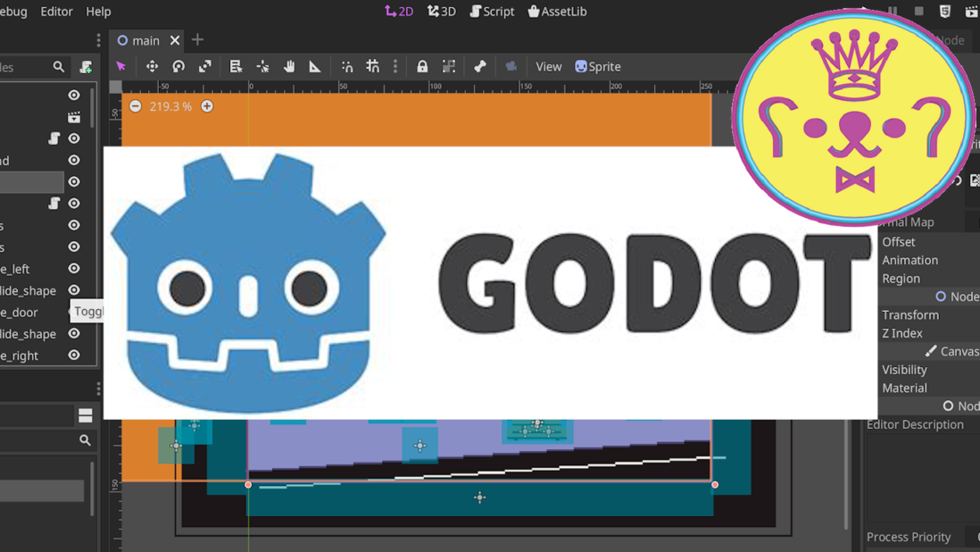
Task: Switch to the 2D workspace
Action: [x=399, y=12]
